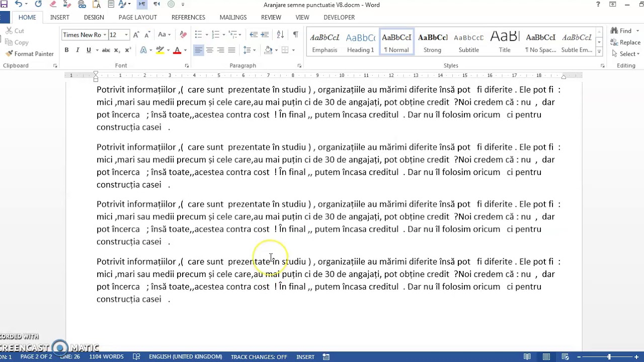Click the macro recording icon in status bar
Viewport: 644px width, 362px height.
(x=326, y=357)
